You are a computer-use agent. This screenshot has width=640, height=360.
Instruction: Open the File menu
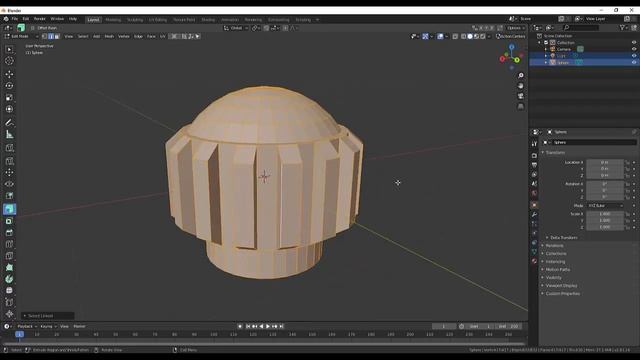coord(15,19)
